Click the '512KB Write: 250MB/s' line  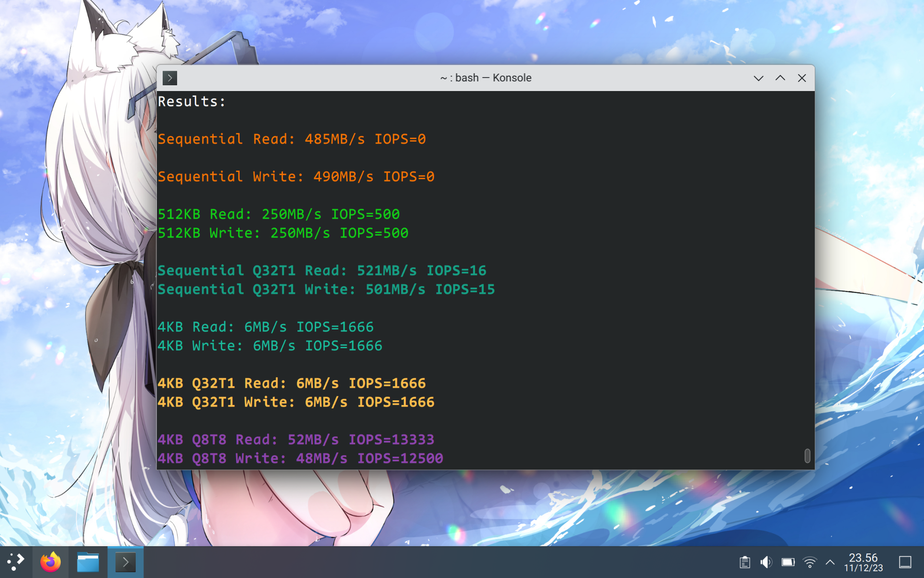pyautogui.click(x=283, y=233)
